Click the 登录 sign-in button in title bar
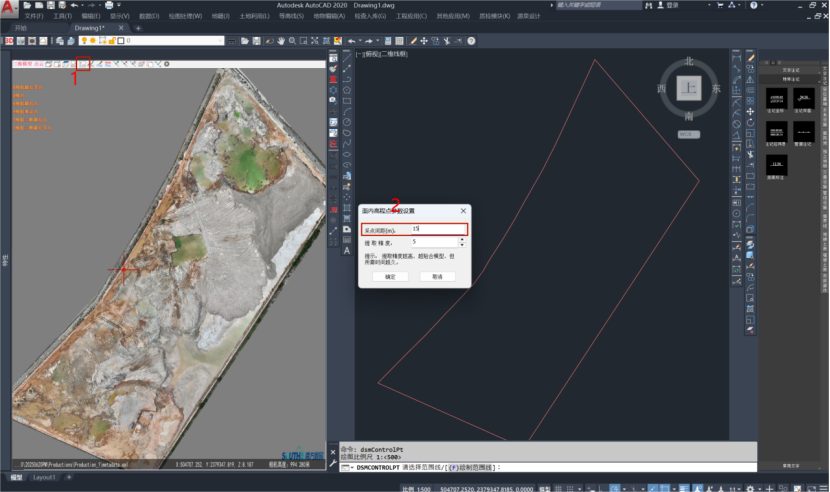The height and width of the screenshot is (492, 830). tap(668, 5)
